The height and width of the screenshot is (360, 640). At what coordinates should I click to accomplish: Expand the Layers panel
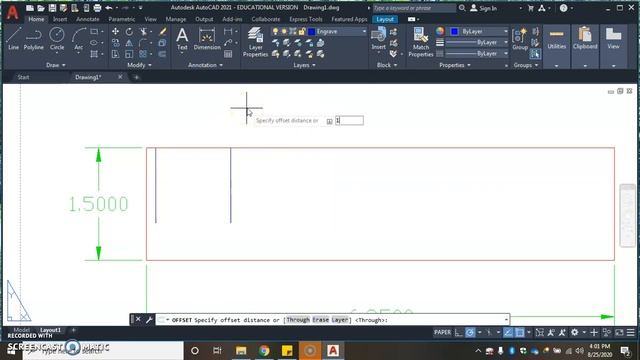304,65
